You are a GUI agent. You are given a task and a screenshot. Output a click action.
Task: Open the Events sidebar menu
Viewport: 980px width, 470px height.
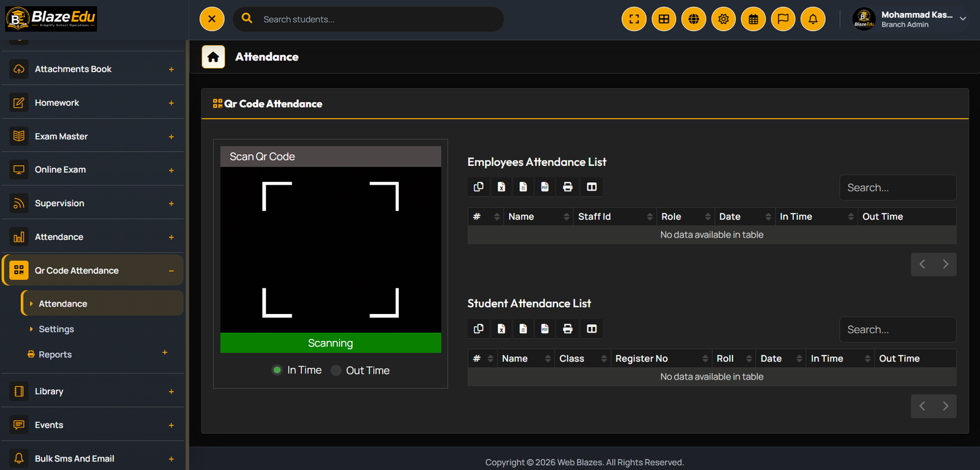coord(92,425)
